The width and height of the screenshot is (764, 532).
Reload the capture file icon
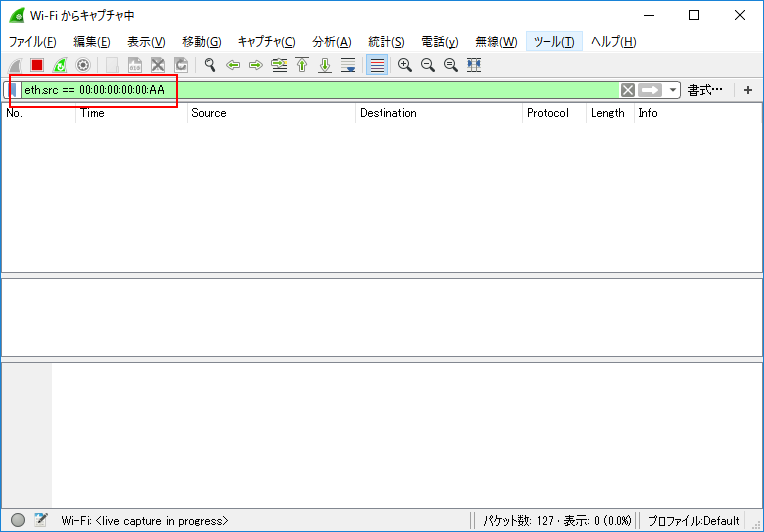(x=181, y=65)
